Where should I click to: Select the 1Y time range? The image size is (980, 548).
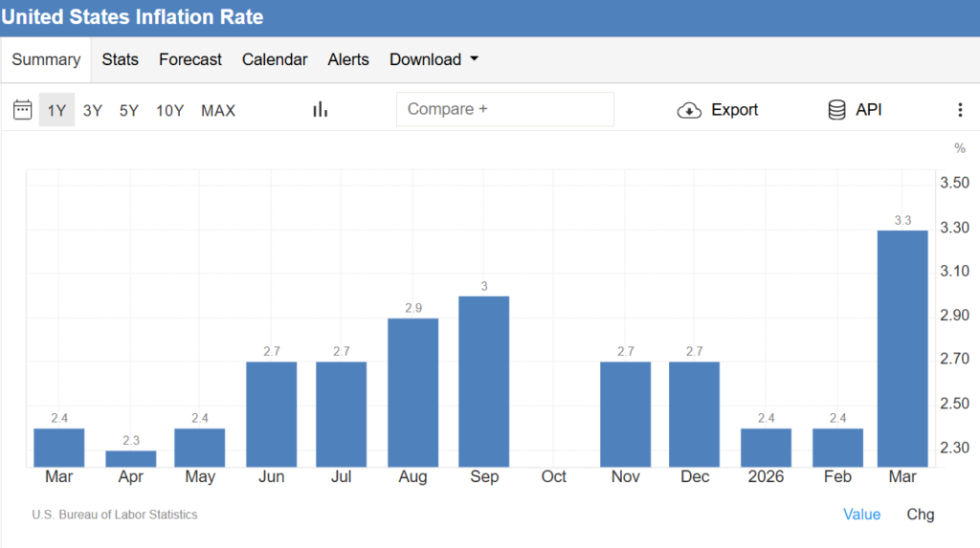56,110
